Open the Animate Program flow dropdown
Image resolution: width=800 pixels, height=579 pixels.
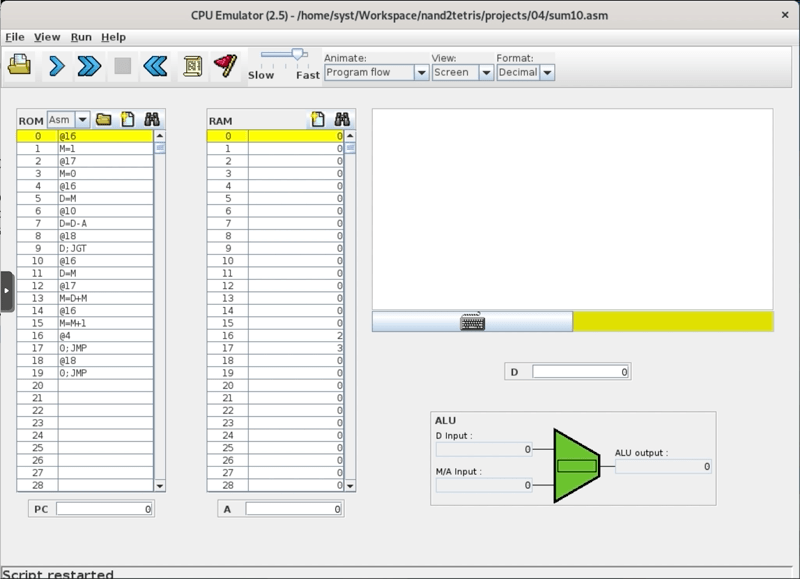[x=421, y=72]
